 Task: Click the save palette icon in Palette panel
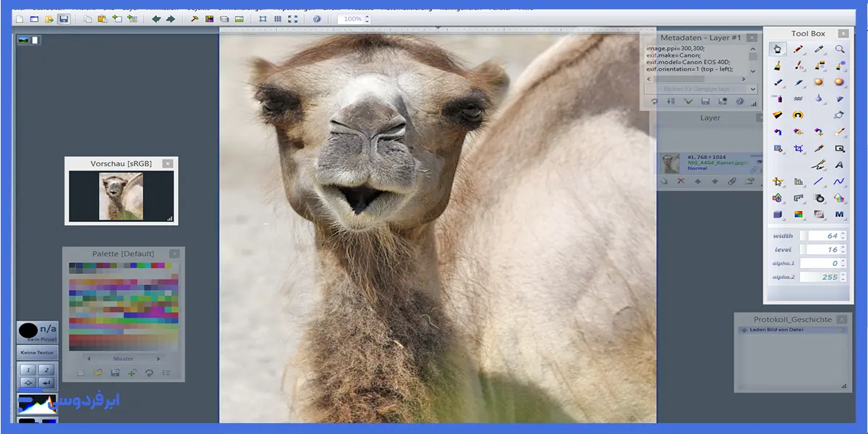point(115,373)
